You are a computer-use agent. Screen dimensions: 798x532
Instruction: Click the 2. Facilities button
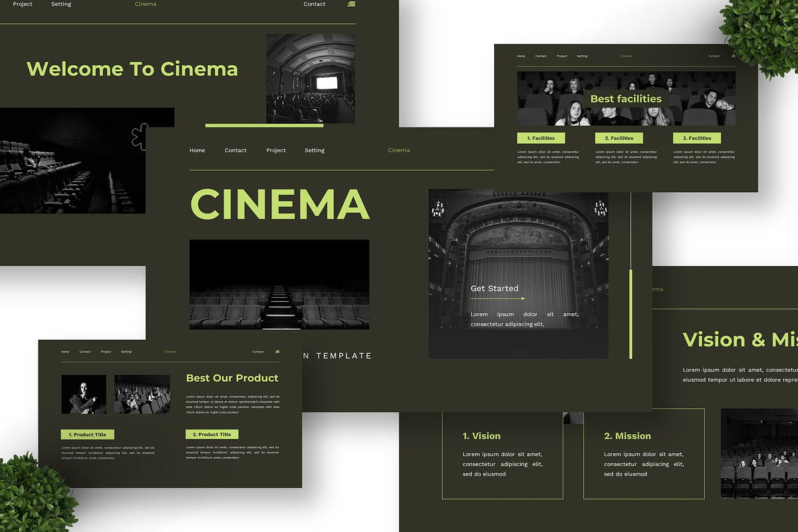(x=619, y=138)
